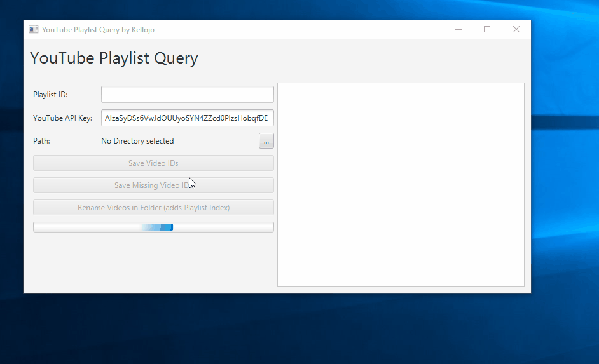Minimize the YouTube Playlist Query window
599x364 pixels.
[x=458, y=29]
